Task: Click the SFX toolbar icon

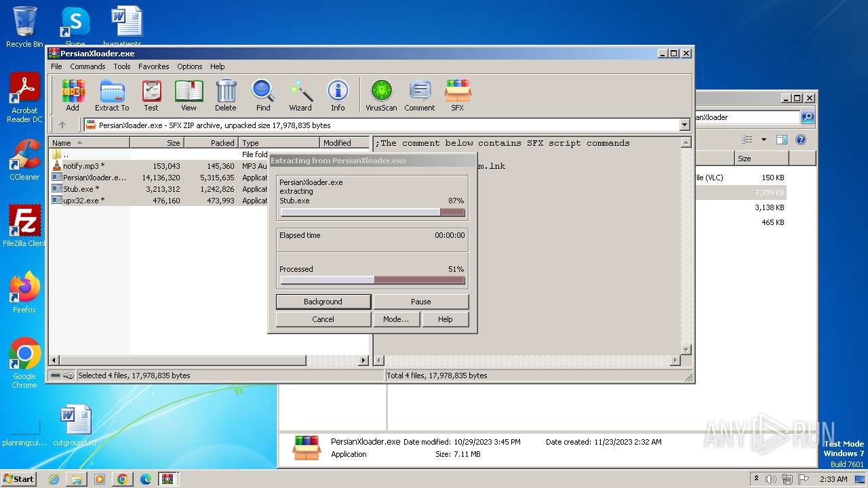Action: point(458,96)
